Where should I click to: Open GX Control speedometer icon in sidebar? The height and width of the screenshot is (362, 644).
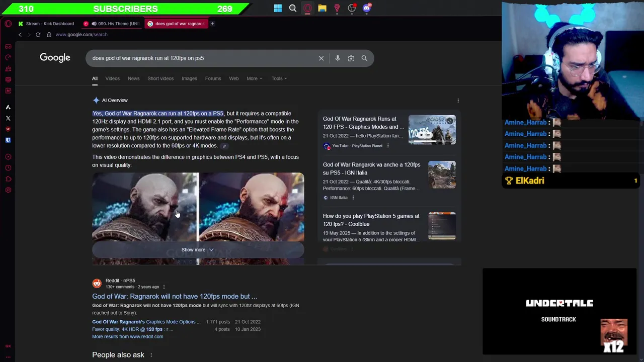pyautogui.click(x=8, y=57)
